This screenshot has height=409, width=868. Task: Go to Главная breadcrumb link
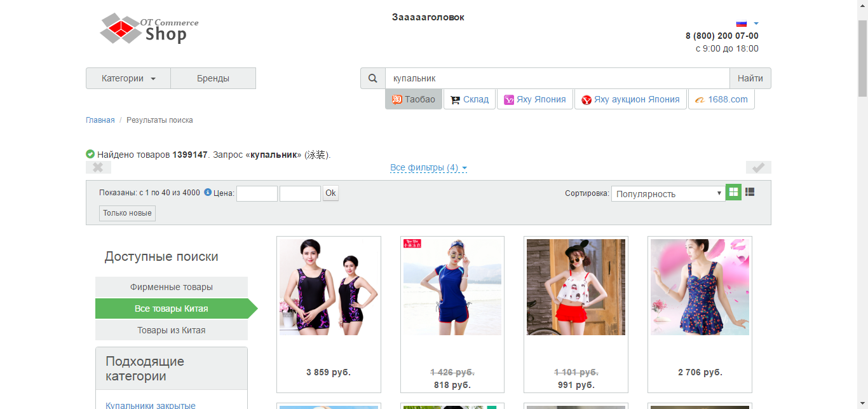[x=100, y=120]
